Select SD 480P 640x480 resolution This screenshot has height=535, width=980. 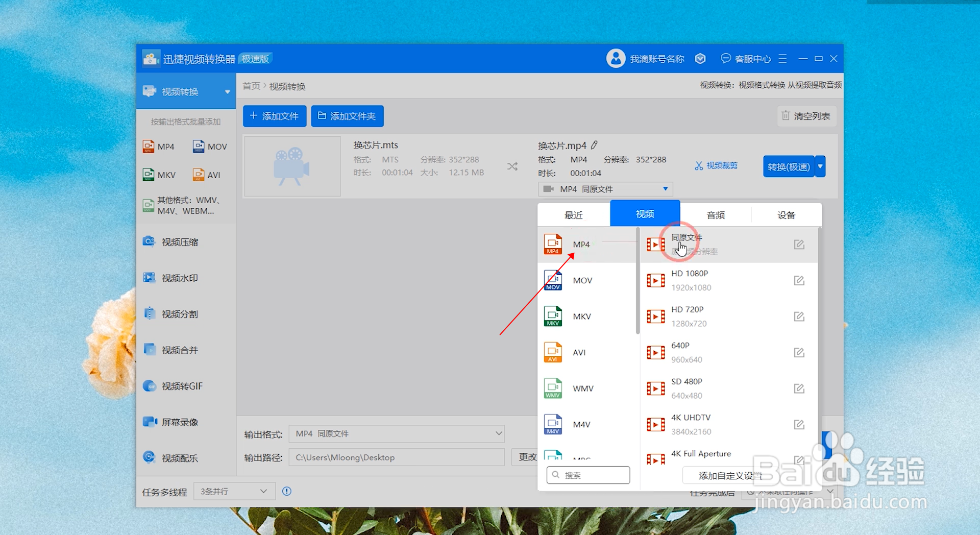click(729, 388)
